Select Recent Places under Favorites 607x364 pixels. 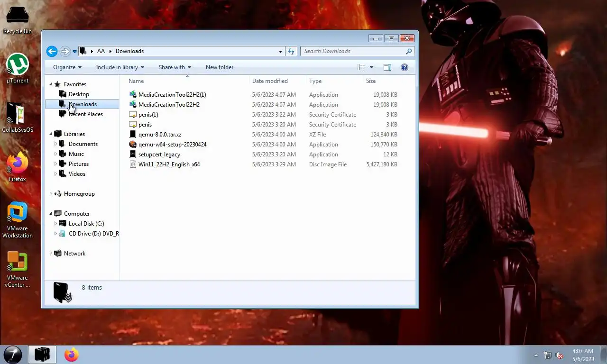coord(86,114)
